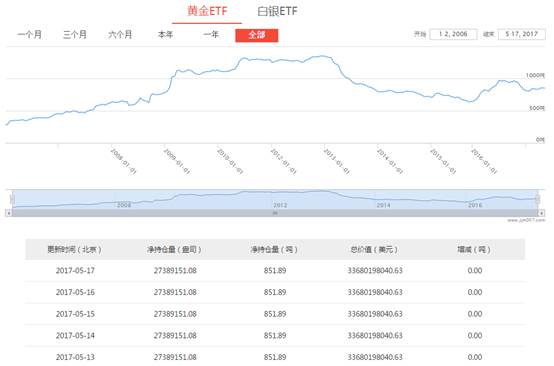Image resolution: width=554 pixels, height=366 pixels.
Task: Select the 一个月 time range
Action: pyautogui.click(x=30, y=35)
